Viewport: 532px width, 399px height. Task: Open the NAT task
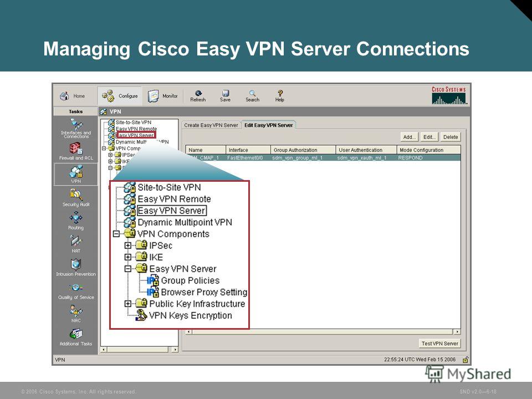tap(76, 244)
